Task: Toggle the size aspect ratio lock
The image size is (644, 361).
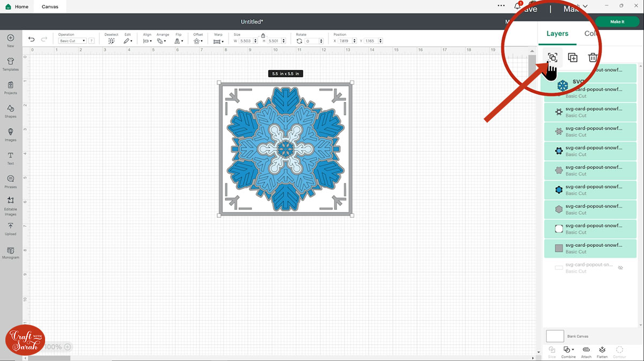Action: (263, 35)
